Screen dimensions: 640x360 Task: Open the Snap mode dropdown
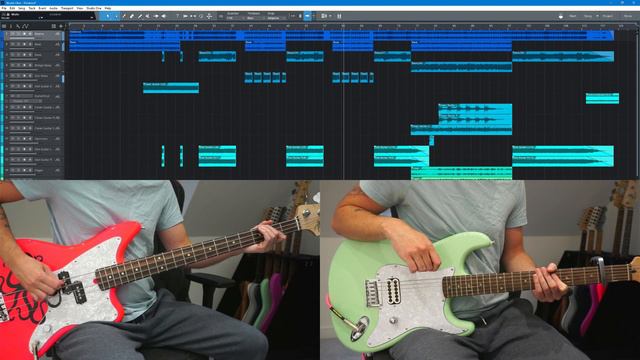pos(277,18)
